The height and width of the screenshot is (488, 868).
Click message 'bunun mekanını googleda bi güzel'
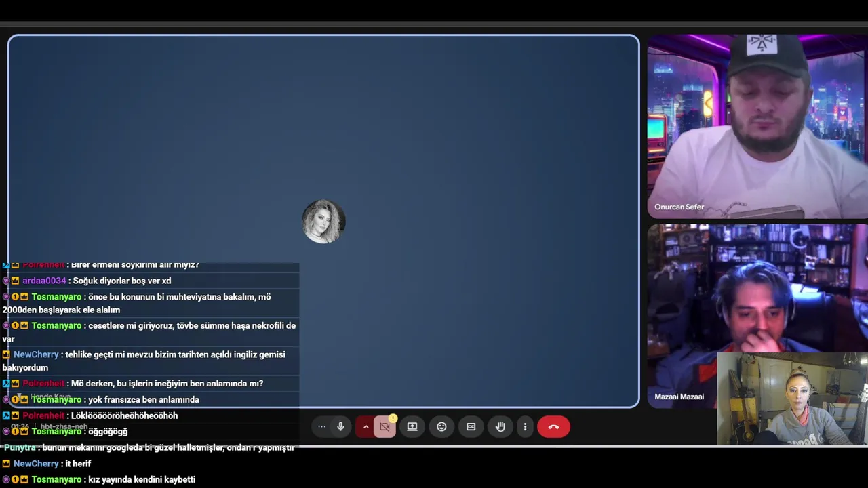click(x=168, y=448)
